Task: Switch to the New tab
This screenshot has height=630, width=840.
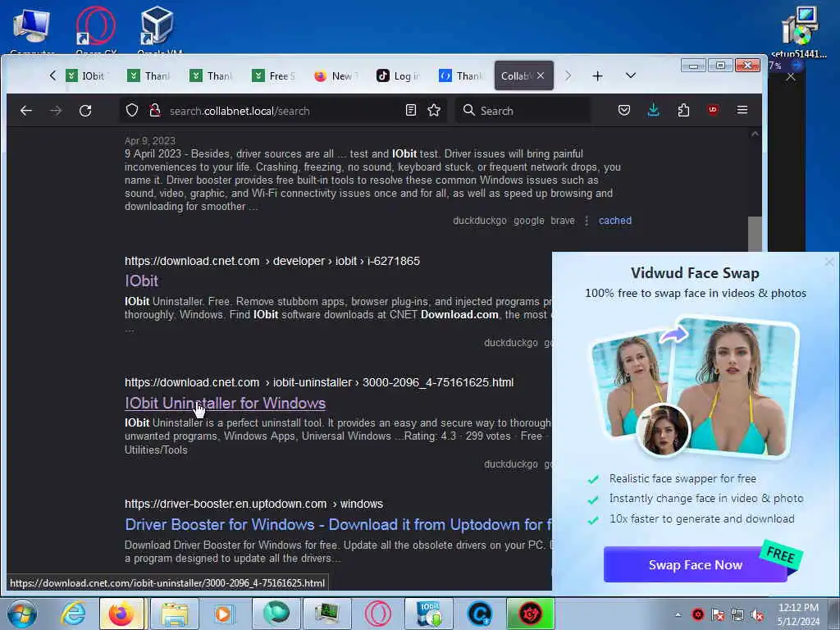Action: pos(336,75)
